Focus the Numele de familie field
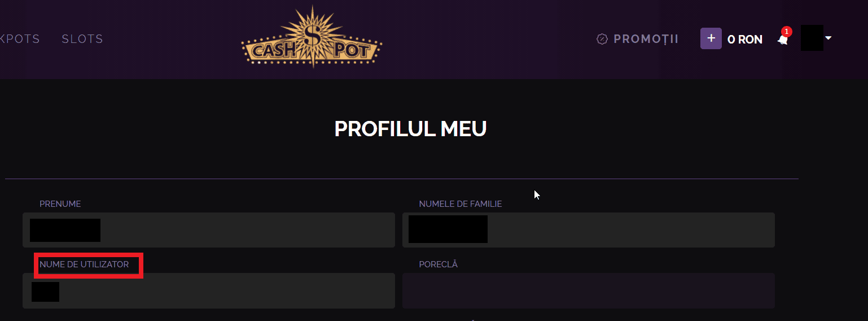 pos(589,230)
